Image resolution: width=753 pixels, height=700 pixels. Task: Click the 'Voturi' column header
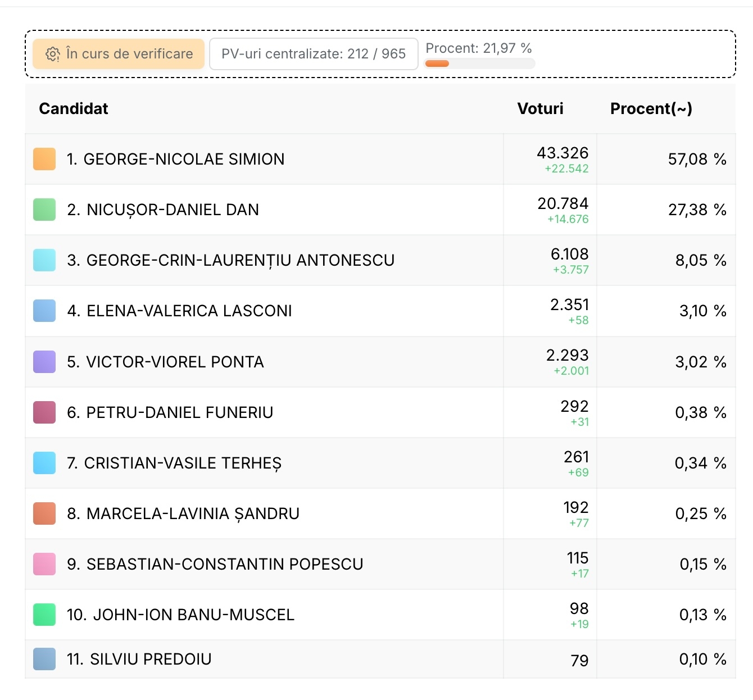(540, 108)
